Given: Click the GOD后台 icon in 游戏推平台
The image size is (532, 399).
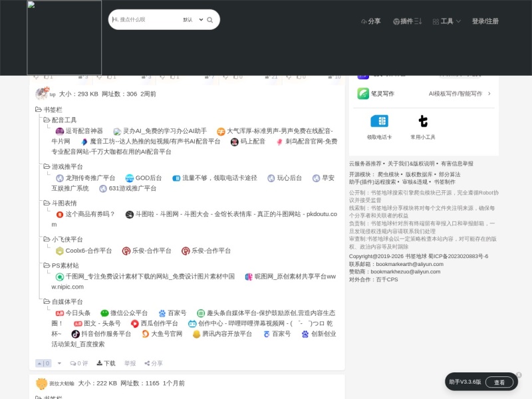Looking at the screenshot, I should pos(130,178).
